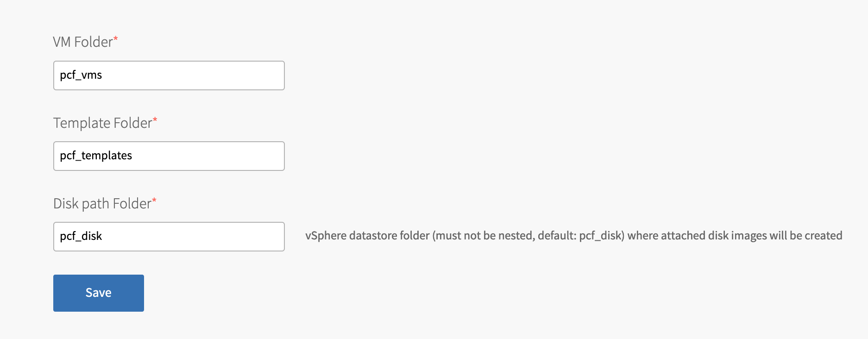This screenshot has width=868, height=339.
Task: Click the word "Save" on the button
Action: point(99,293)
